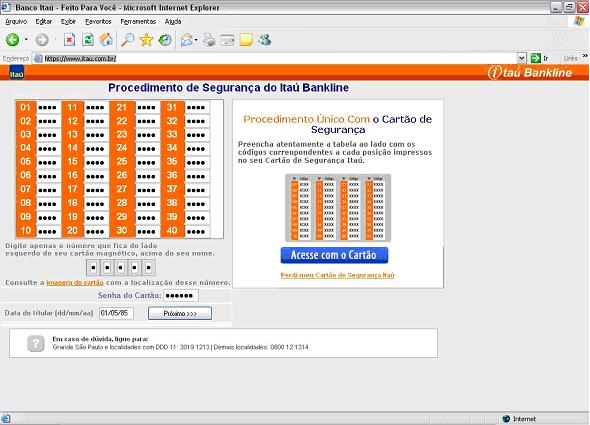Open the History globe icon

(x=165, y=40)
